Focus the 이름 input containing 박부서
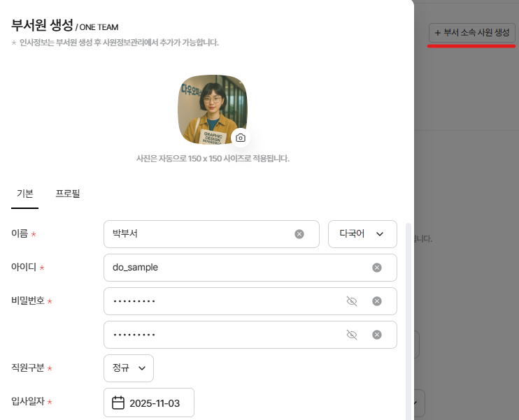 pyautogui.click(x=196, y=234)
